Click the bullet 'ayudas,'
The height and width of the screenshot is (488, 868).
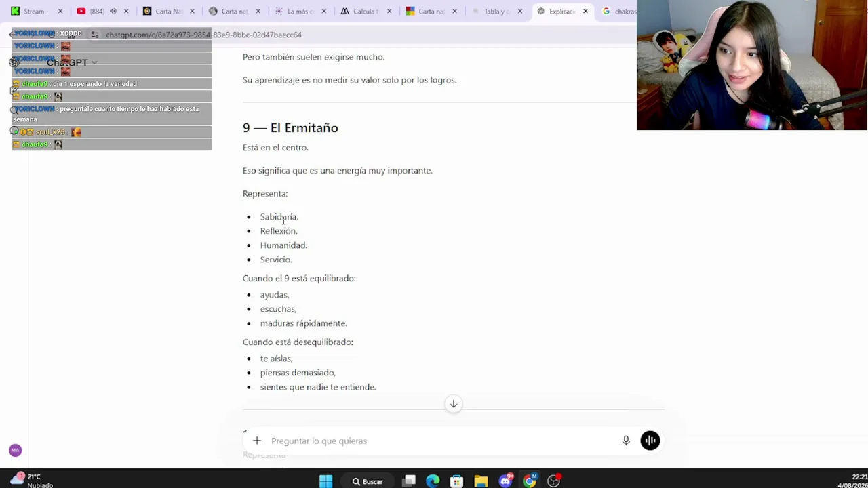click(275, 294)
